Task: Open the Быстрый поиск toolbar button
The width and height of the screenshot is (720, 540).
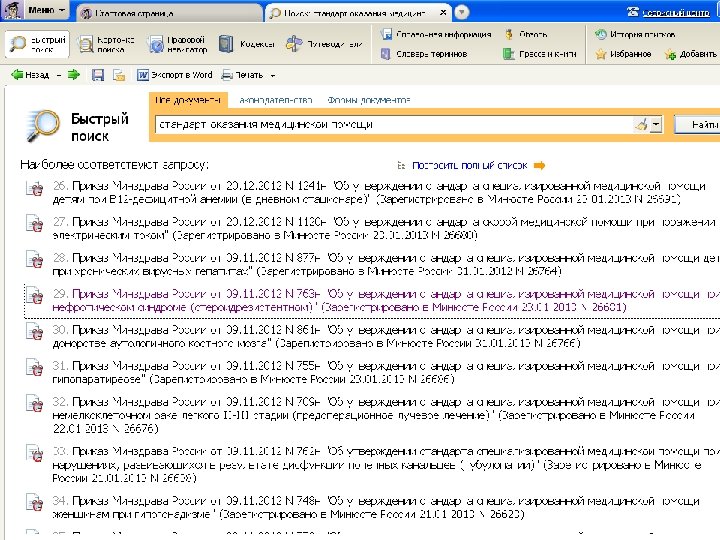Action: [38, 44]
